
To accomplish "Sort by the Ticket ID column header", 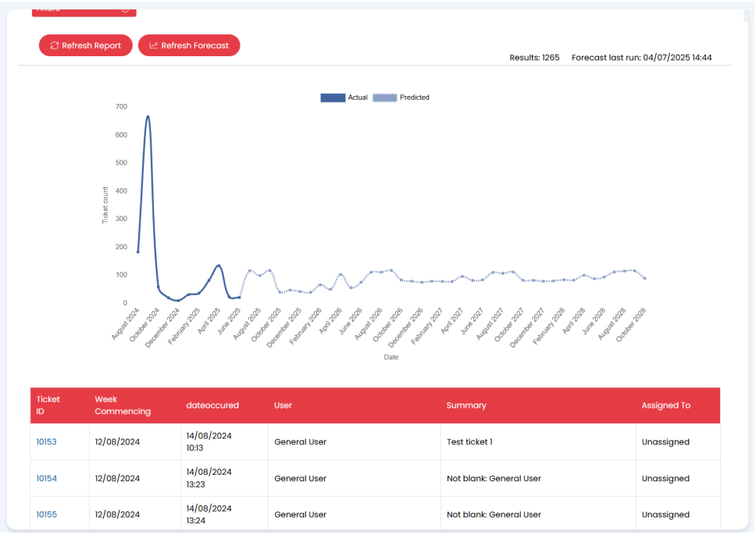I will coord(48,405).
